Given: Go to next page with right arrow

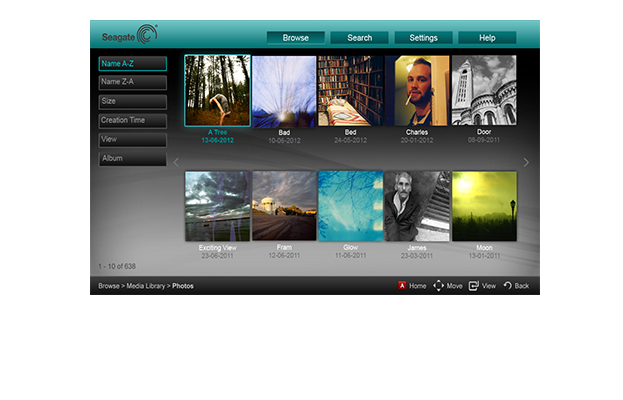Looking at the screenshot, I should [526, 162].
